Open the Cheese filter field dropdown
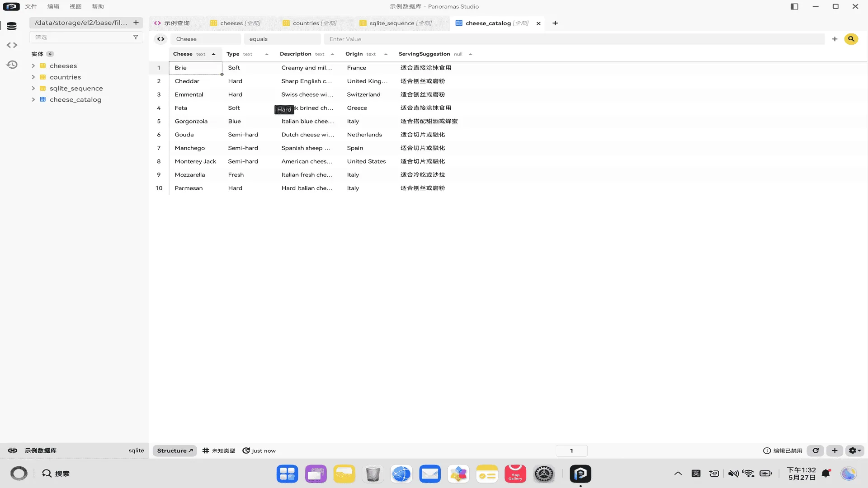 (206, 39)
